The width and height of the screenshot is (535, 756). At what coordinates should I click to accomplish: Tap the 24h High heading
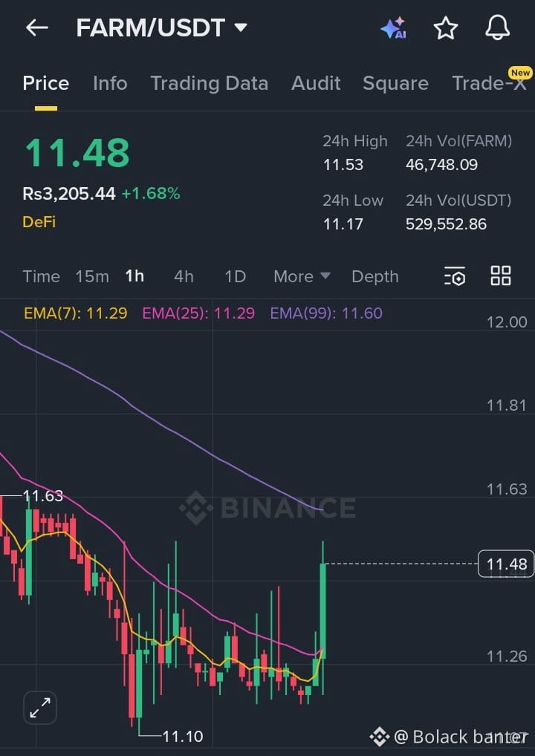355,141
